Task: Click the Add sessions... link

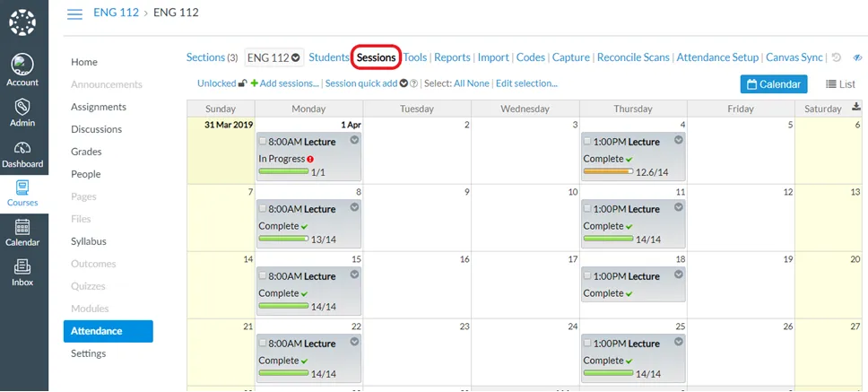Action: (290, 83)
